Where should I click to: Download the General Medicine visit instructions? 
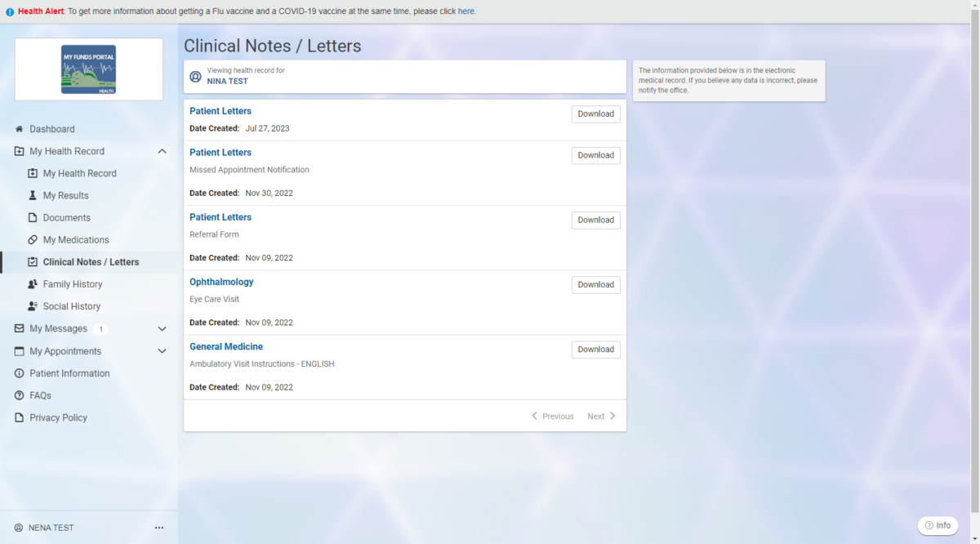tap(595, 350)
